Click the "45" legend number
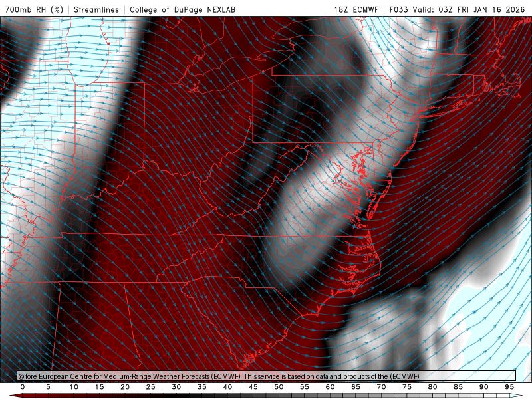 point(253,387)
